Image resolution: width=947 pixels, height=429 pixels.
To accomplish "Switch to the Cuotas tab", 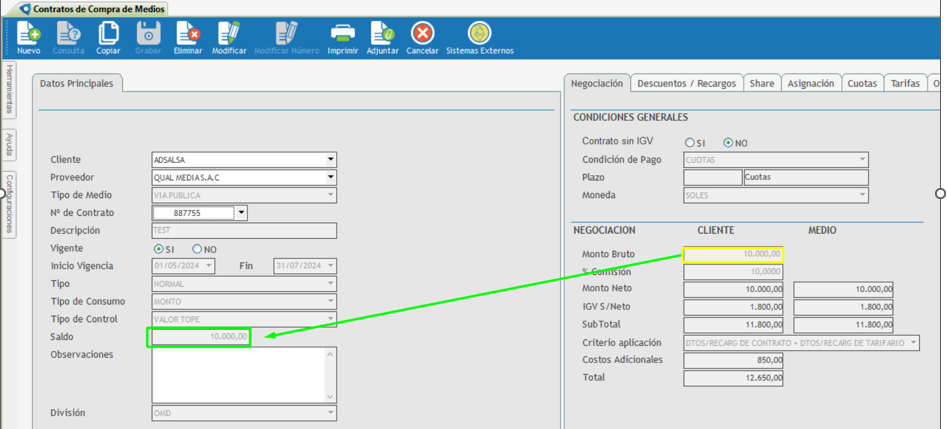I will 862,84.
